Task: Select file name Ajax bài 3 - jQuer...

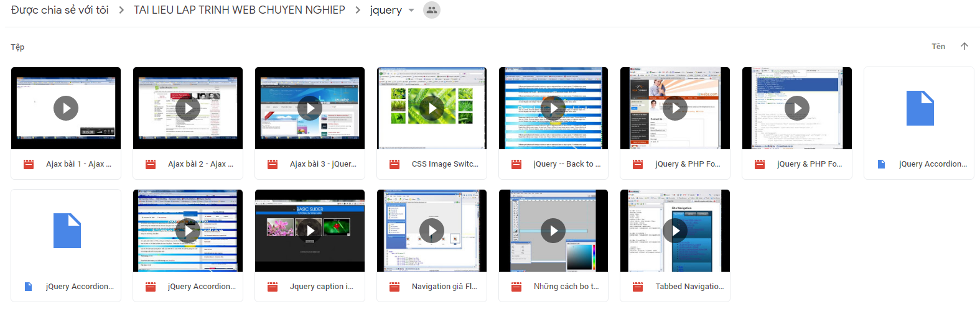Action: click(x=323, y=164)
